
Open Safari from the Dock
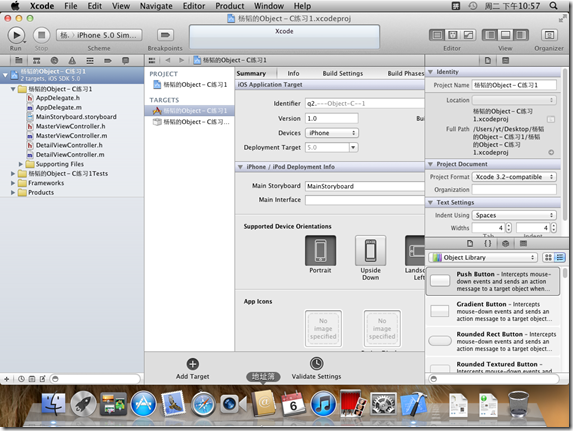(x=204, y=404)
